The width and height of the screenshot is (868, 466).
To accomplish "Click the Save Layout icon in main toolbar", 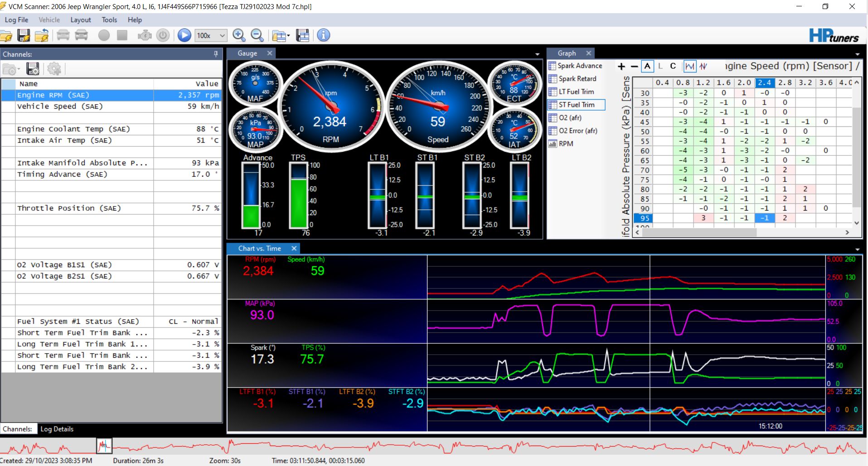I will coord(302,35).
